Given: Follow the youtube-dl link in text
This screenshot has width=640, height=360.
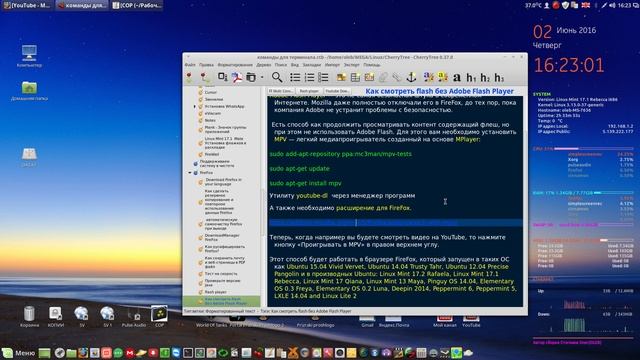Looking at the screenshot, I should [312, 196].
